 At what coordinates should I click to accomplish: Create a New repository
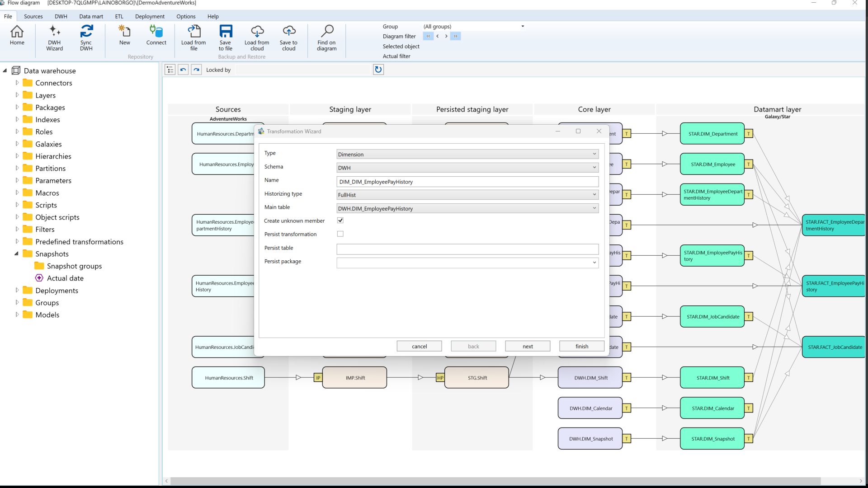125,36
